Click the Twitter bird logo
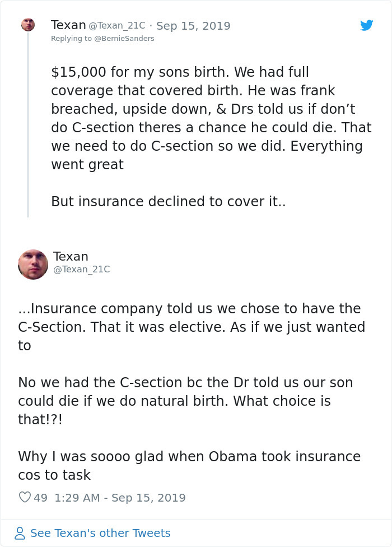The height and width of the screenshot is (547, 392). click(366, 25)
